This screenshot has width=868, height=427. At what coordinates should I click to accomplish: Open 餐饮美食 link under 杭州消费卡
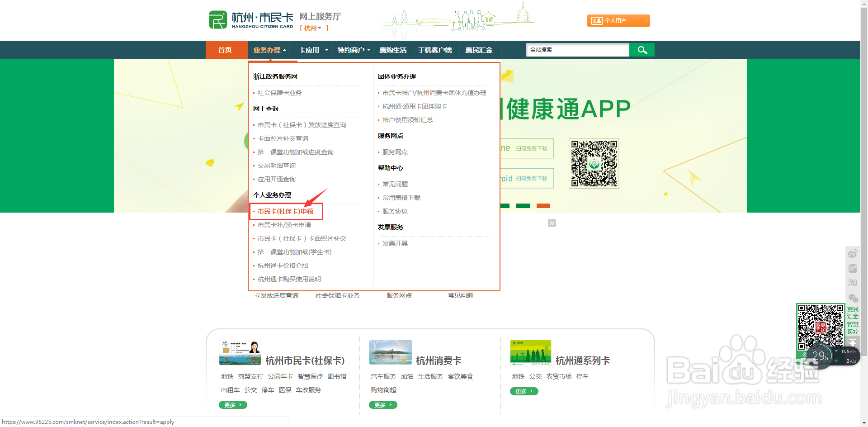point(460,376)
